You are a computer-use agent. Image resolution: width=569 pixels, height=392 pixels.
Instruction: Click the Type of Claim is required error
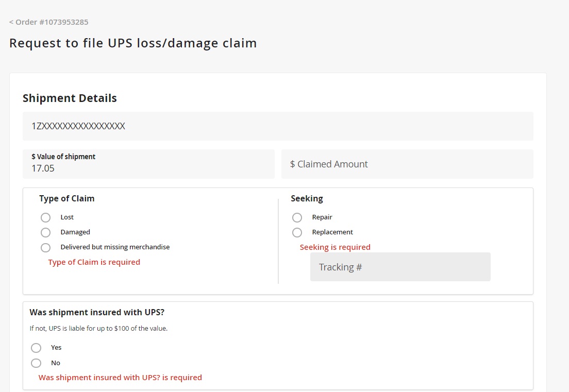click(x=94, y=262)
